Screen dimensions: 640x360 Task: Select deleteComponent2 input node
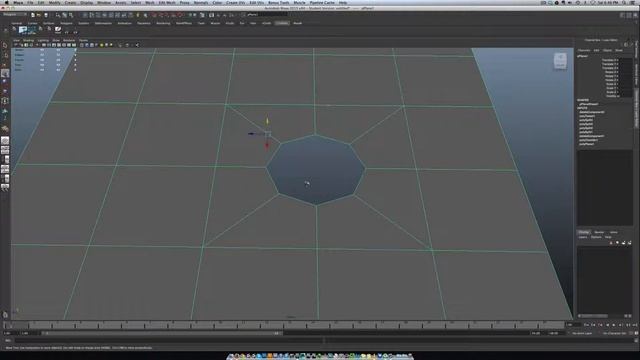(592, 112)
